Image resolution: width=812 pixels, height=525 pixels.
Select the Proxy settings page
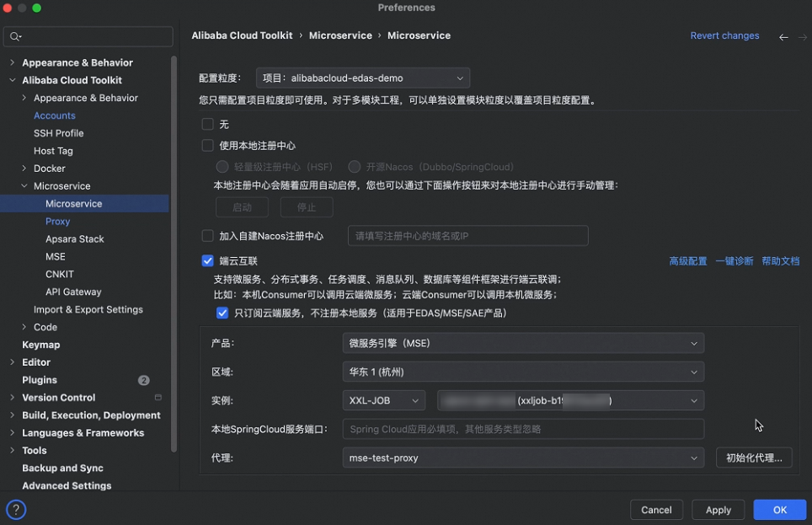pyautogui.click(x=57, y=222)
